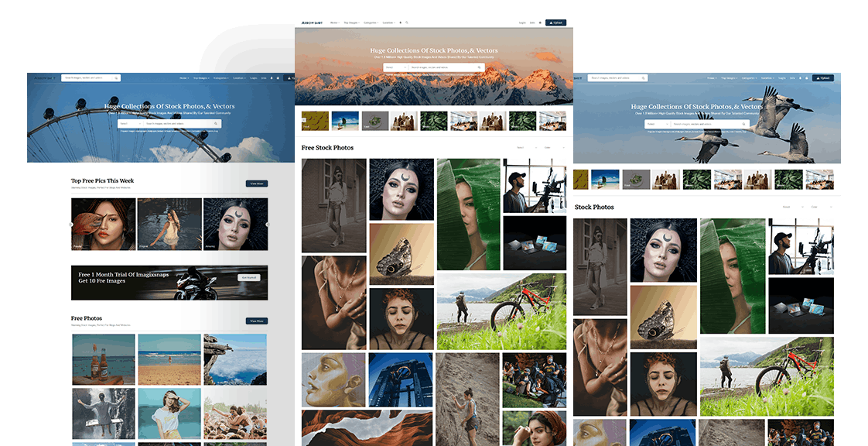
Task: Open the Home menu in the center navbar
Action: 334,23
